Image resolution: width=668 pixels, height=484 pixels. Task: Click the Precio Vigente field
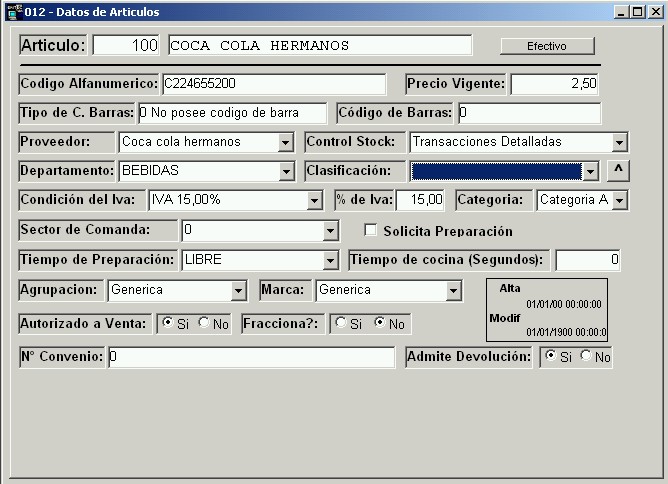click(554, 84)
